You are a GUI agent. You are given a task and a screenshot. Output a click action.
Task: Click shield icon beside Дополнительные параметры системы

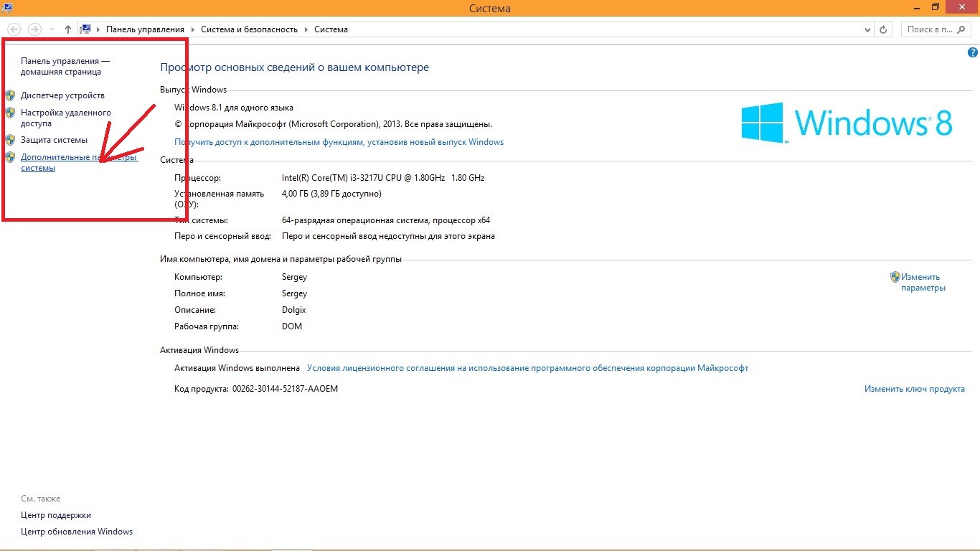(x=10, y=157)
